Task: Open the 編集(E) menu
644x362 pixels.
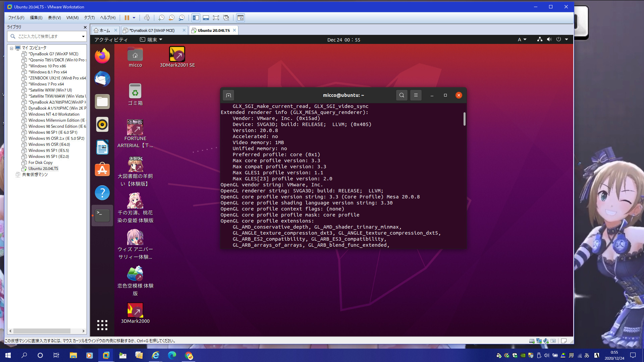Action: pyautogui.click(x=36, y=18)
